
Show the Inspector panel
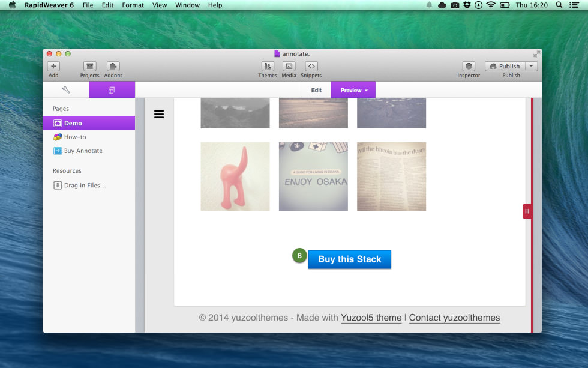469,67
